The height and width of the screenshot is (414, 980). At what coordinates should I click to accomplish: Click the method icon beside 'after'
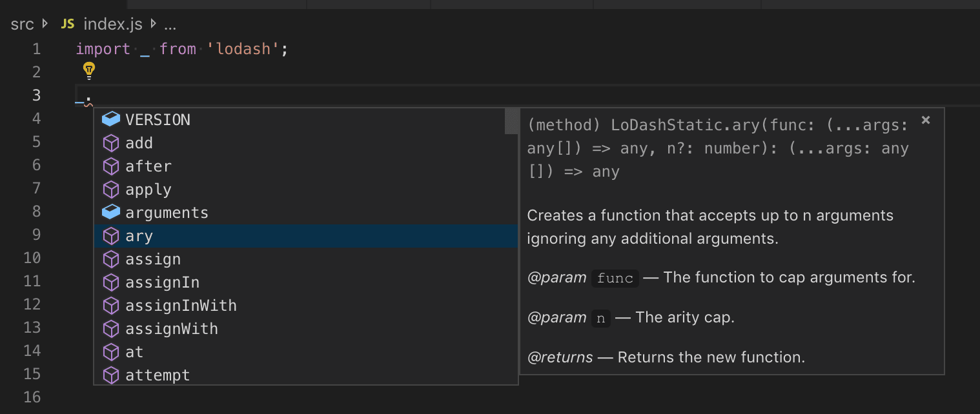coord(110,165)
